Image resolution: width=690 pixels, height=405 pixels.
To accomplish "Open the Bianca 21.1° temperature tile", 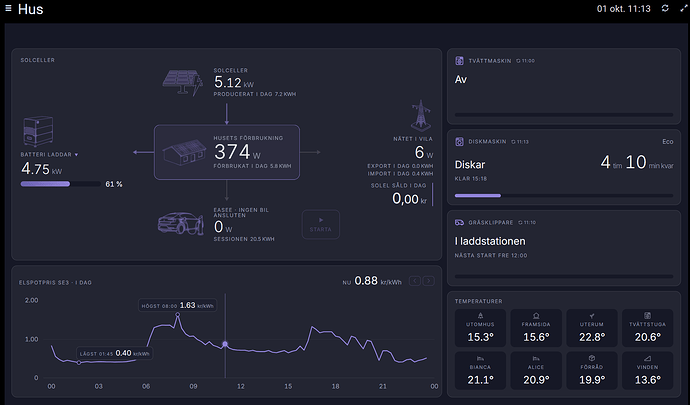I will 480,371.
